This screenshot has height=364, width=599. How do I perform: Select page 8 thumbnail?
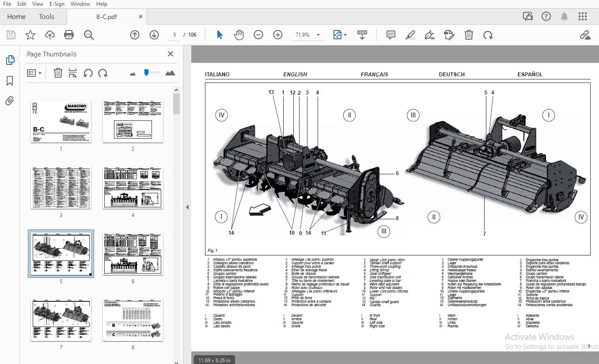point(133,320)
